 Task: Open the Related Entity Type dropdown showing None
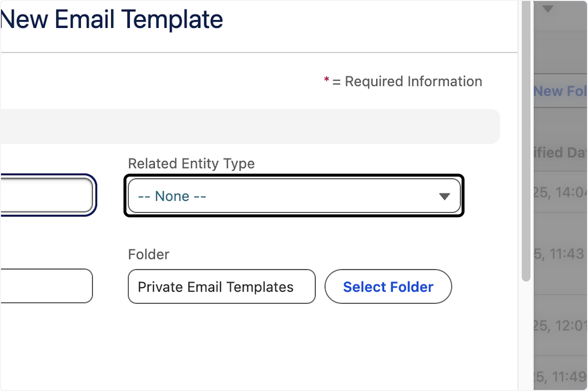click(x=294, y=196)
